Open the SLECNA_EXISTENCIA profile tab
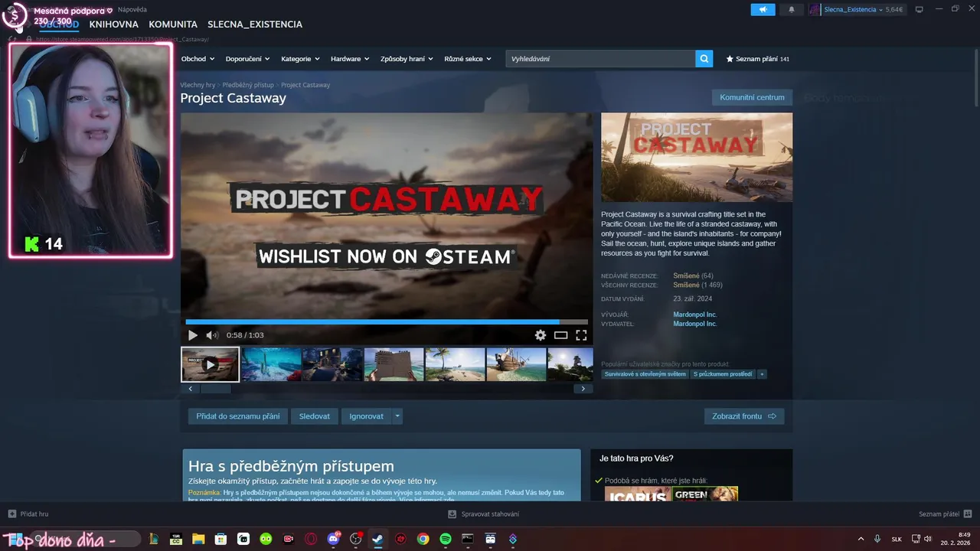Image resolution: width=980 pixels, height=551 pixels. click(x=255, y=24)
